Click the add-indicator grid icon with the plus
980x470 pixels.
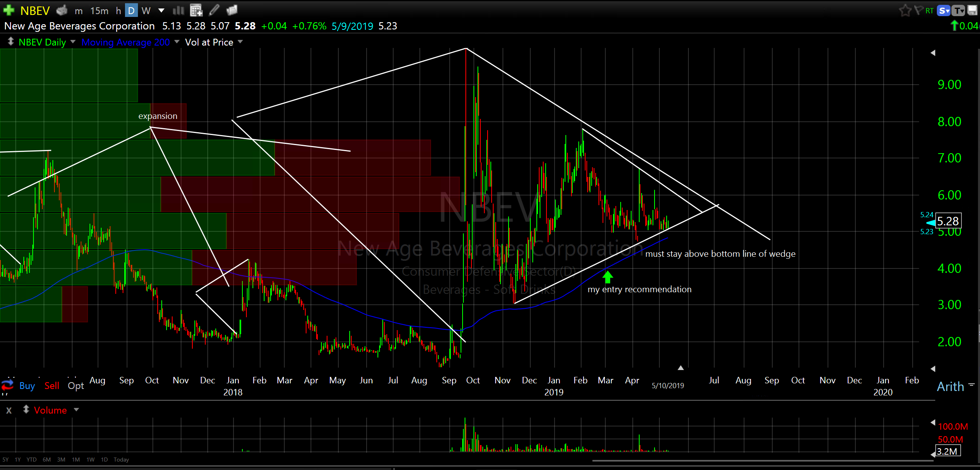click(196, 10)
